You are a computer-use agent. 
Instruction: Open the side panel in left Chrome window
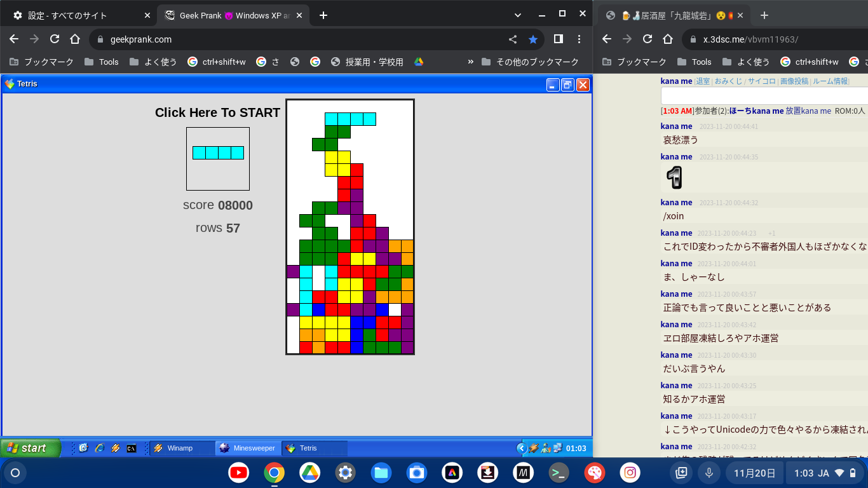tap(559, 39)
